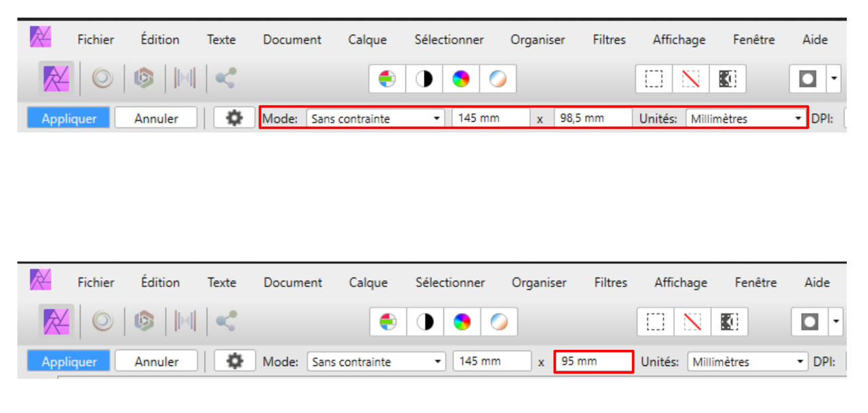The width and height of the screenshot is (868, 413).
Task: Open Mode dropdown in upper screenshot
Action: 376,118
